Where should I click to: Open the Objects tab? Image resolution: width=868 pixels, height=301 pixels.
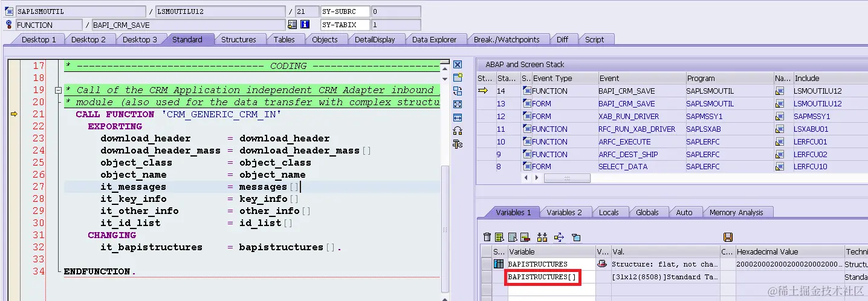tap(325, 39)
